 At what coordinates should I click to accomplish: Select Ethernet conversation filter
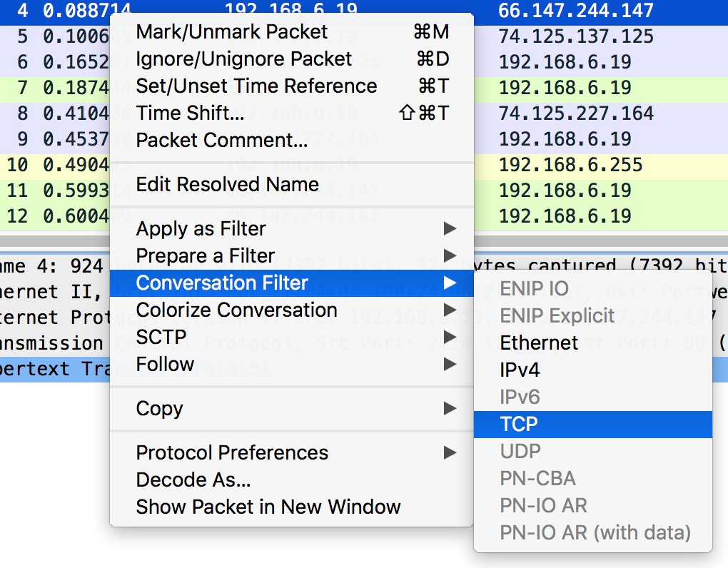pyautogui.click(x=539, y=343)
